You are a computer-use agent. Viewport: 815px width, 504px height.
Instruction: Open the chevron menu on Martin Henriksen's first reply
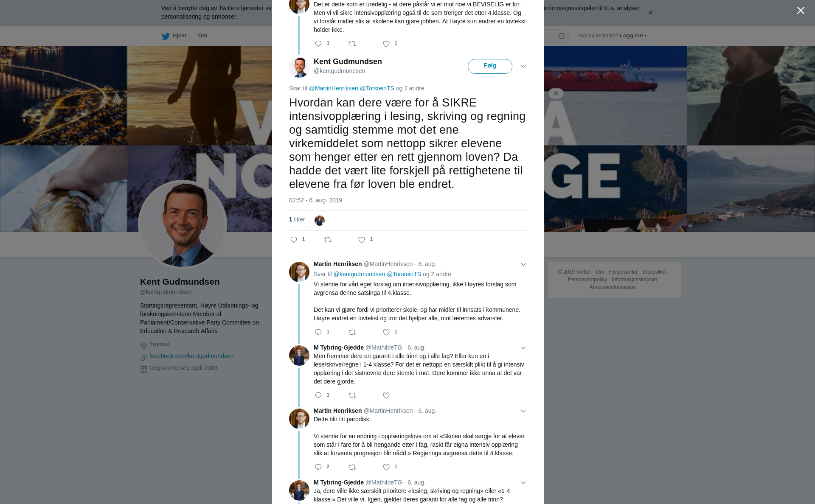[523, 264]
